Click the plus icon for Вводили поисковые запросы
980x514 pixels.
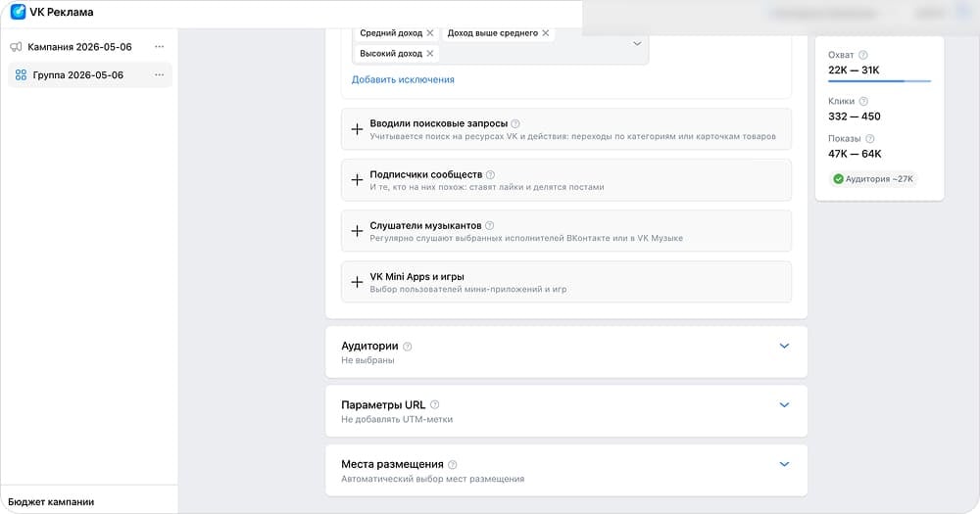(357, 129)
